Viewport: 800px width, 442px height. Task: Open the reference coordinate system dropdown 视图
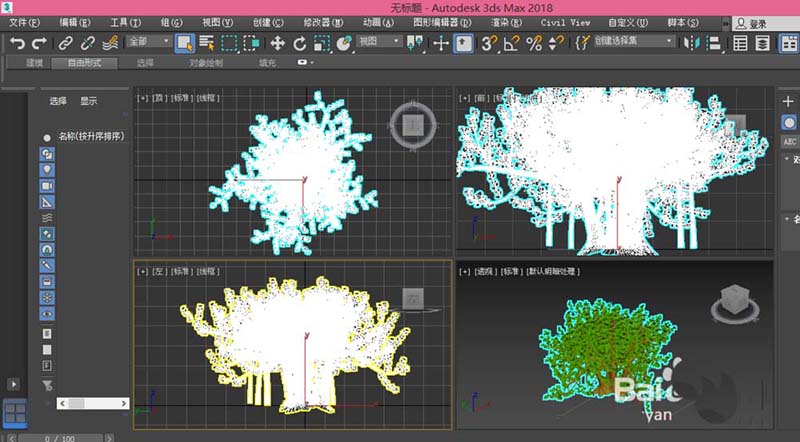(379, 41)
